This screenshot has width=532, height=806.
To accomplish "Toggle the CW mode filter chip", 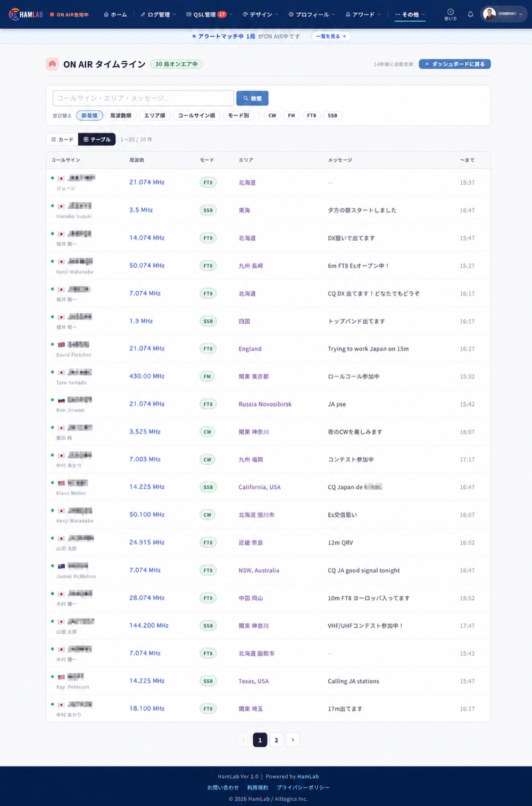I will click(272, 116).
